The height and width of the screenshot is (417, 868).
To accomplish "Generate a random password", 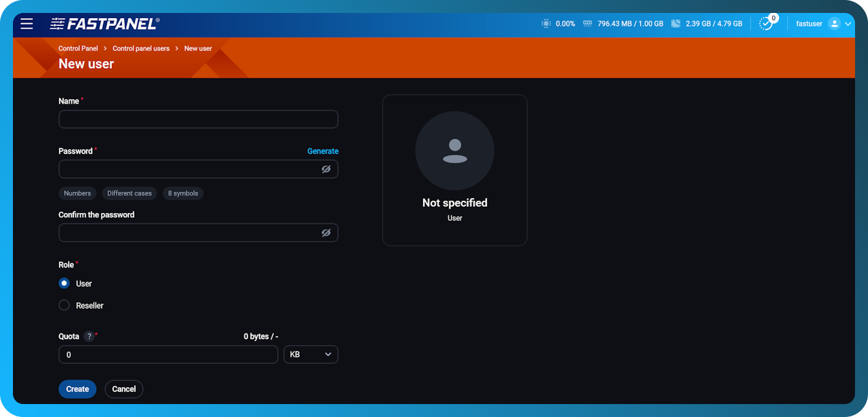I will [x=323, y=151].
